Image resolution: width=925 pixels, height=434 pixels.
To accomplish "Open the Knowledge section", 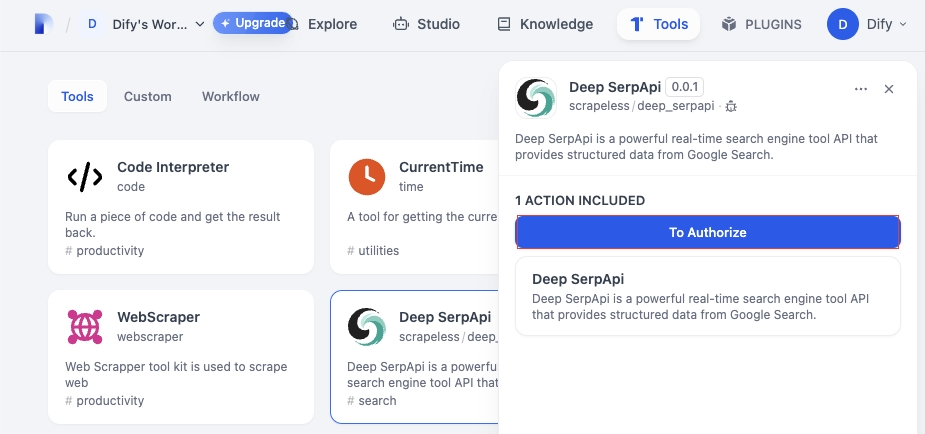I will [x=545, y=24].
